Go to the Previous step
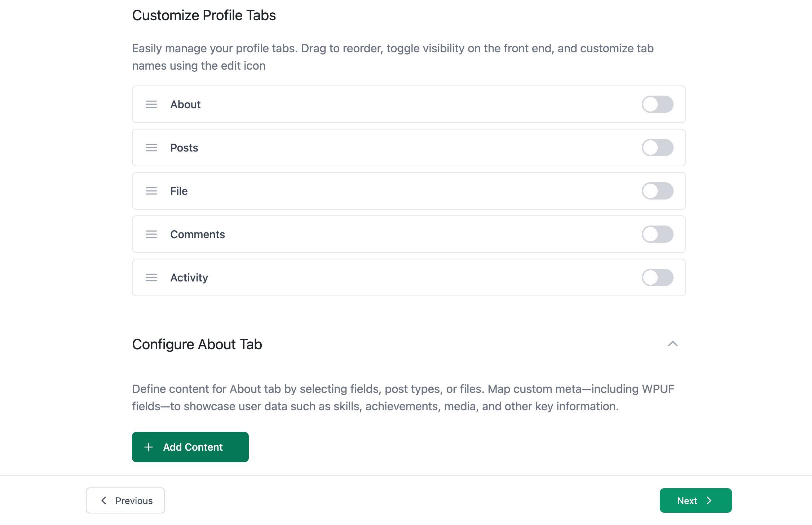The height and width of the screenshot is (525, 812). 125,500
